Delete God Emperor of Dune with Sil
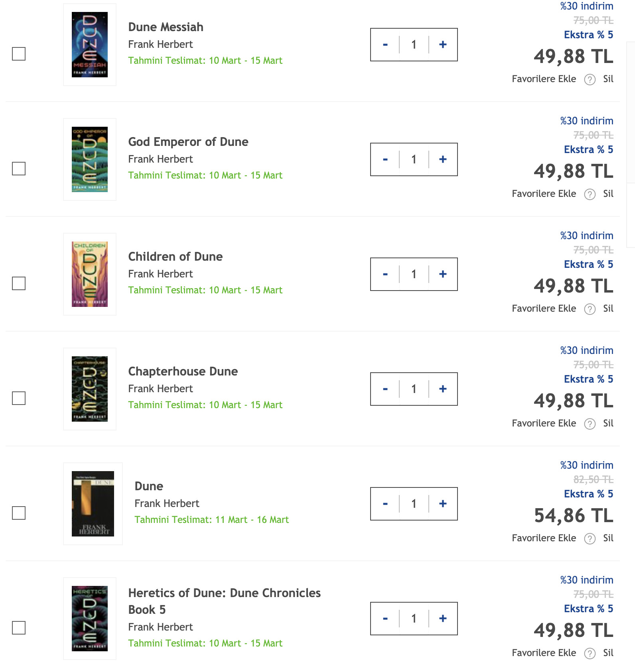Viewport: 635px width, 672px height. pos(608,194)
